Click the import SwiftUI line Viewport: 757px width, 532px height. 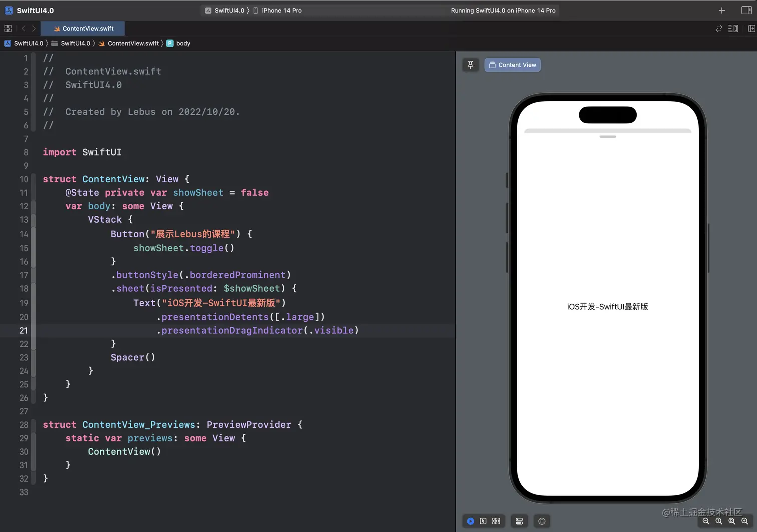click(82, 152)
